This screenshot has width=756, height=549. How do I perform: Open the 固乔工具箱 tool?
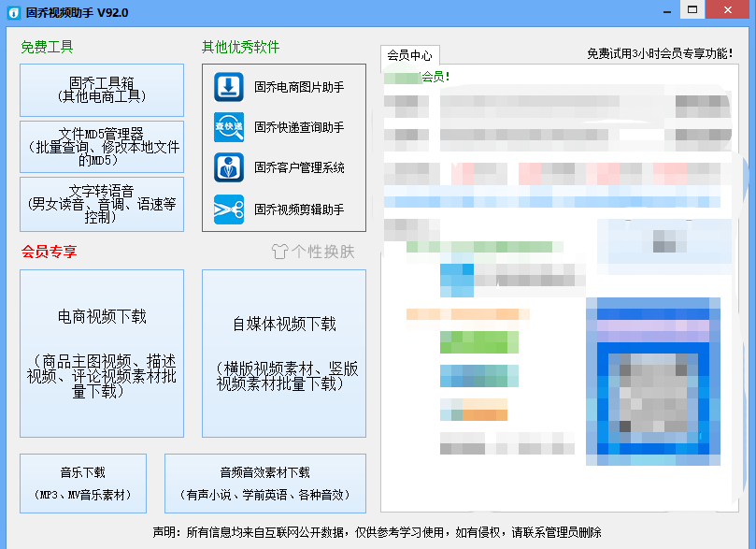(103, 90)
